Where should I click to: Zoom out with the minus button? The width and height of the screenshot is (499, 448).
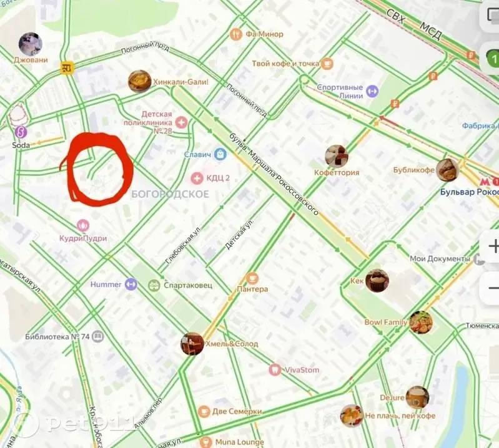(492, 288)
